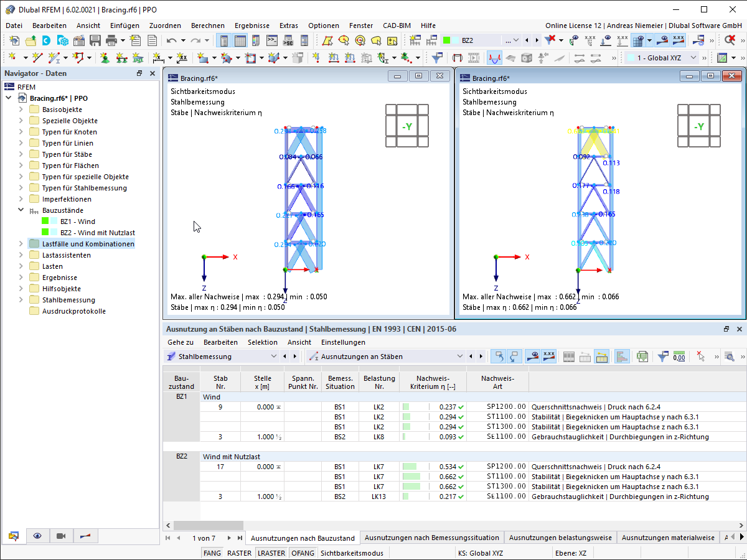Open the Print icon in the main toolbar

click(x=111, y=40)
